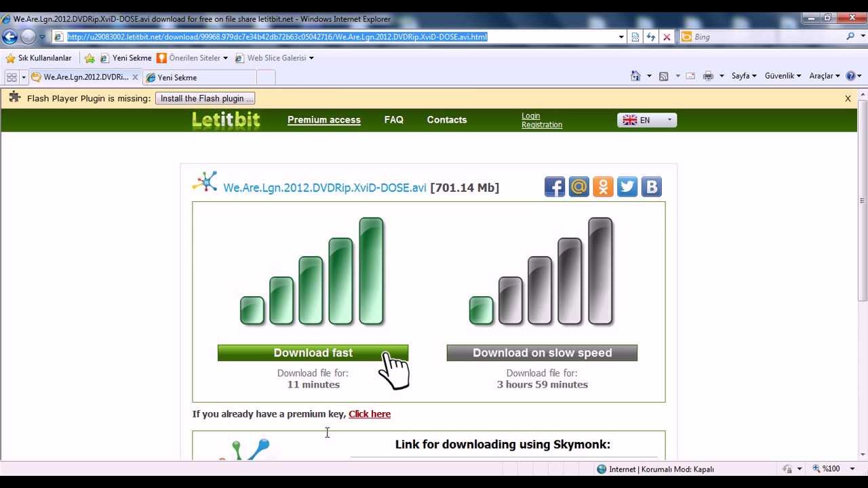Image resolution: width=868 pixels, height=488 pixels.
Task: Dismiss the Flash plugin notification bar
Action: [848, 98]
